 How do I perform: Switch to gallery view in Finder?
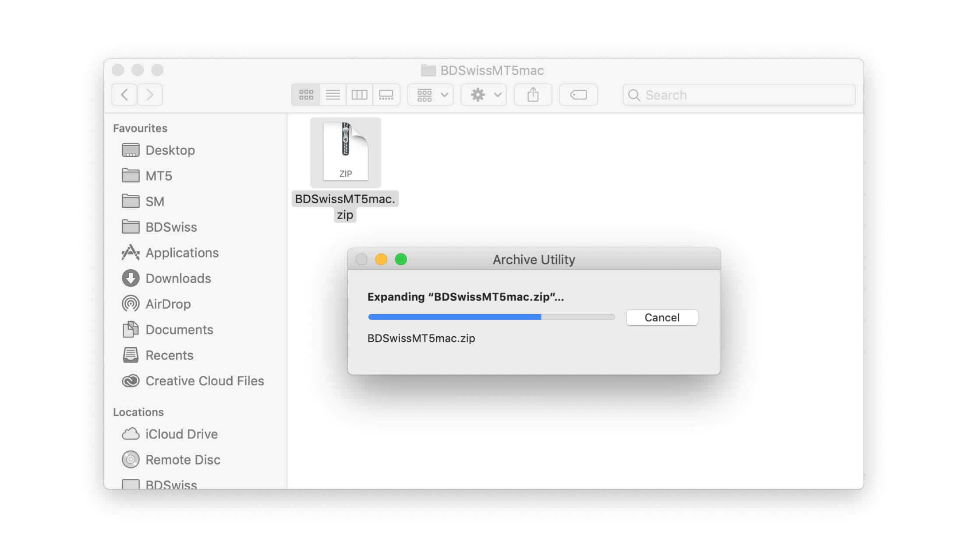(386, 94)
